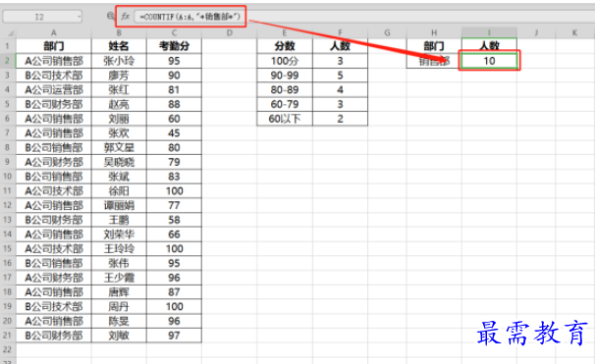Click the name 郭文星

click(119, 147)
